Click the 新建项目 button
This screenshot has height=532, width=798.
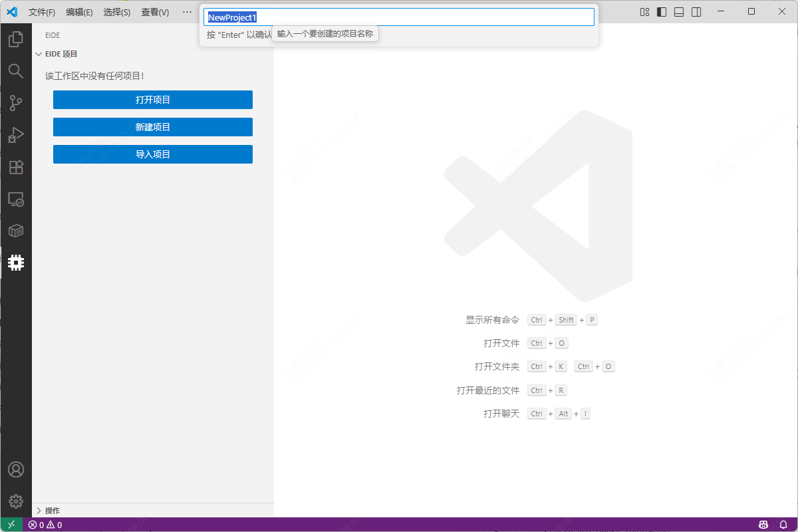tap(153, 127)
